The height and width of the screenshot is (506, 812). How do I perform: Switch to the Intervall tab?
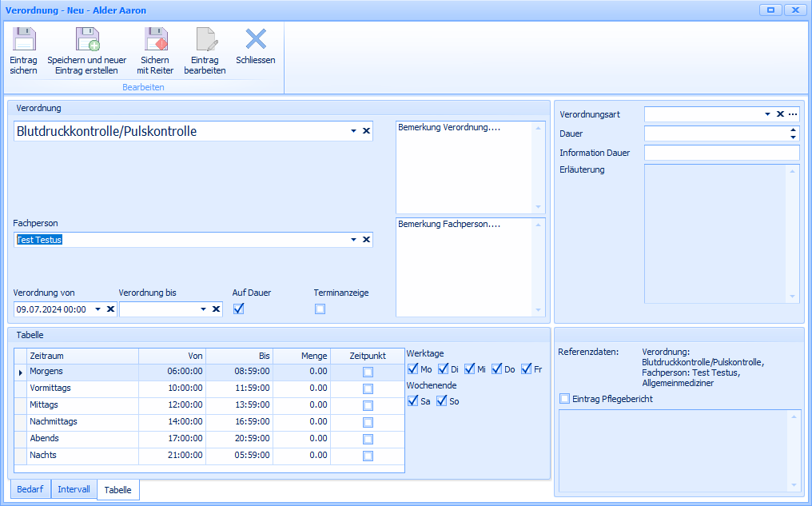pos(74,489)
